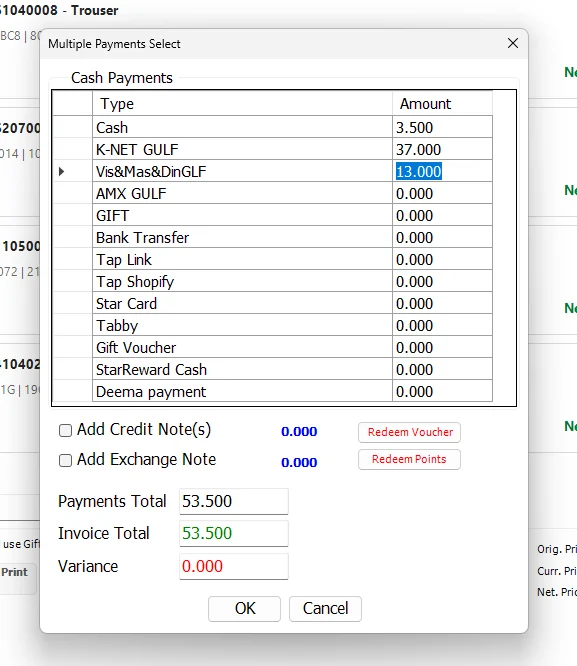The image size is (577, 666).
Task: Click the Type column header
Action: pyautogui.click(x=242, y=103)
